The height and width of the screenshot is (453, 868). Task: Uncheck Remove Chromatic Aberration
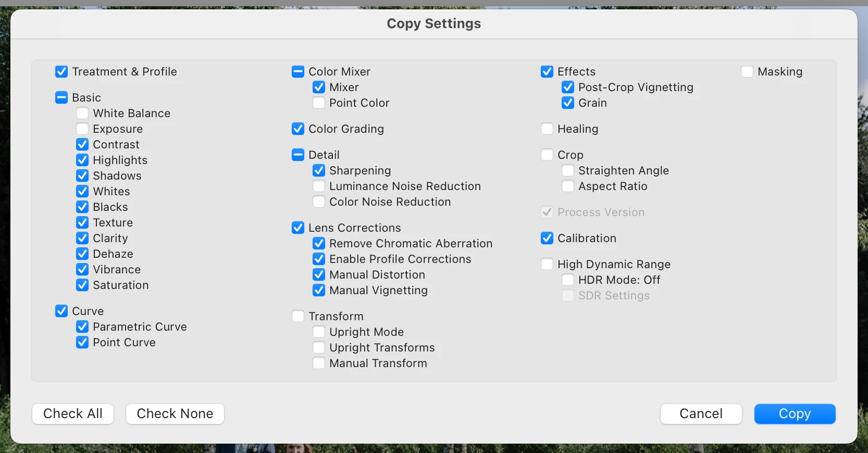pos(319,244)
